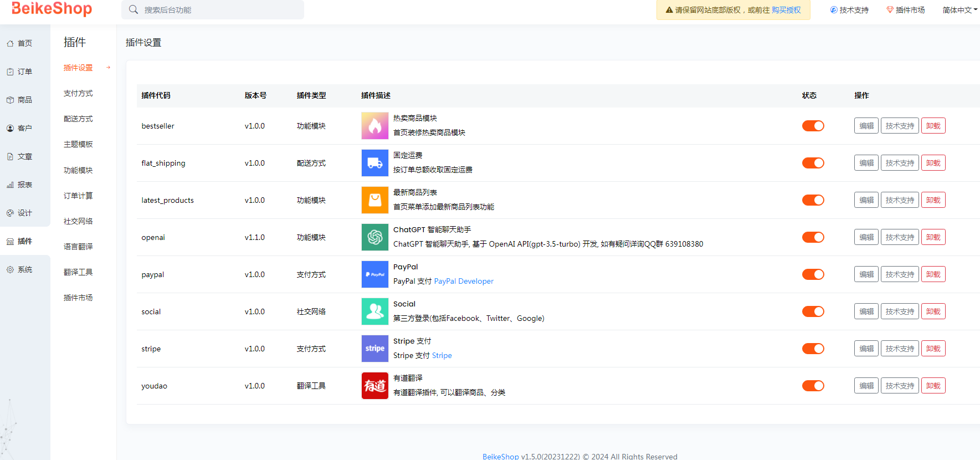Click 卸载 button for the stripe plugin
The height and width of the screenshot is (460, 980).
tap(933, 349)
